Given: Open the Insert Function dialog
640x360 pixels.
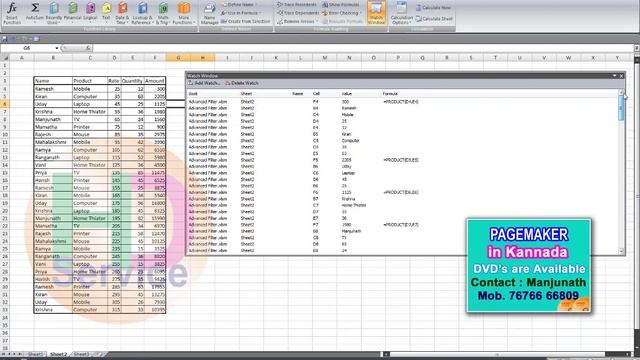Looking at the screenshot, I should click(x=12, y=13).
